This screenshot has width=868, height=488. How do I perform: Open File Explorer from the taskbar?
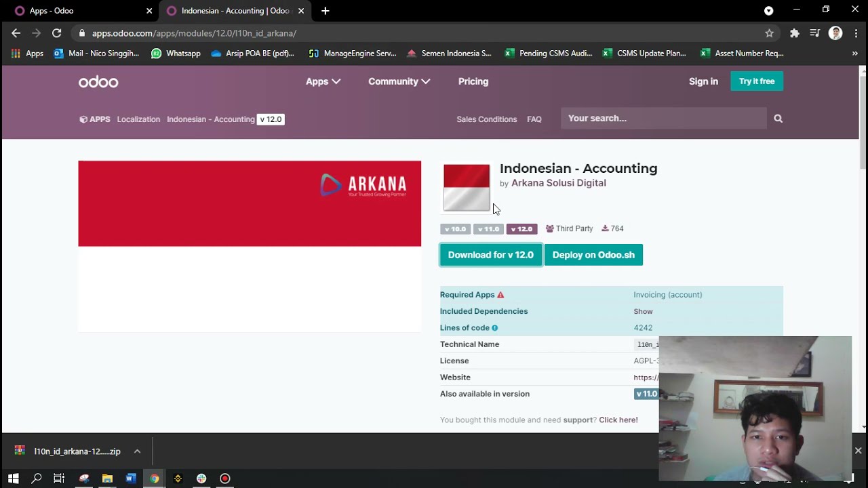click(x=107, y=479)
